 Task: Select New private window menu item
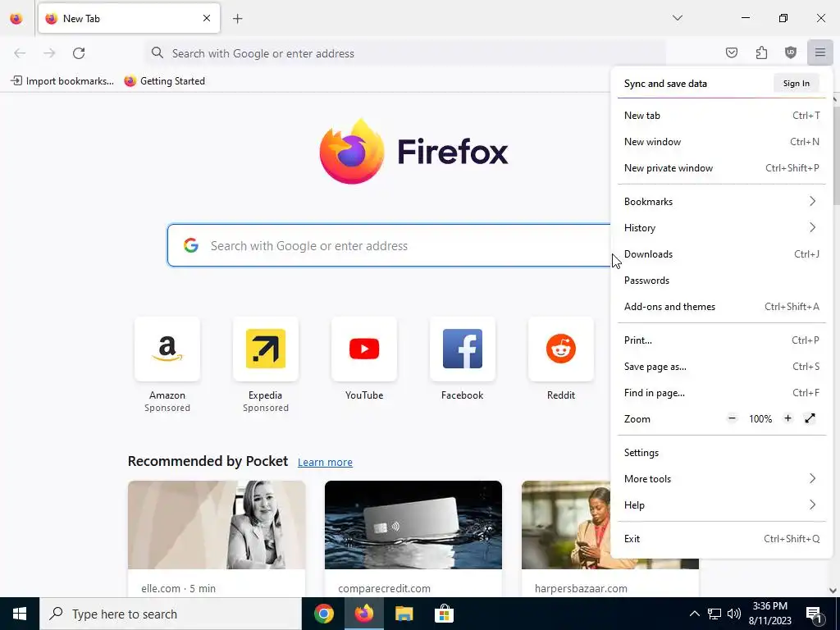(722, 167)
